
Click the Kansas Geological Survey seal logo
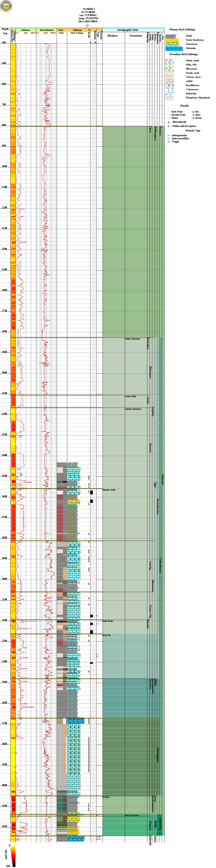[6, 6]
